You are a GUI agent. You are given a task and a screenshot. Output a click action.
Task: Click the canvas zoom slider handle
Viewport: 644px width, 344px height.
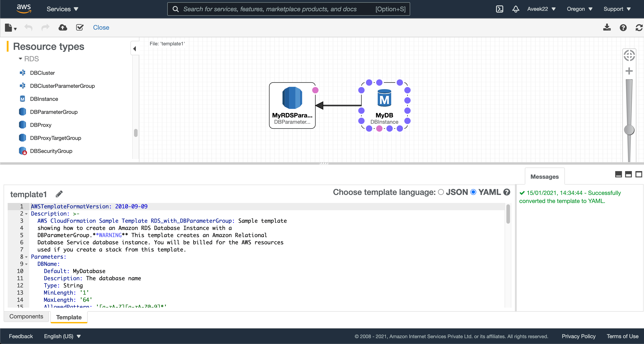click(x=629, y=130)
